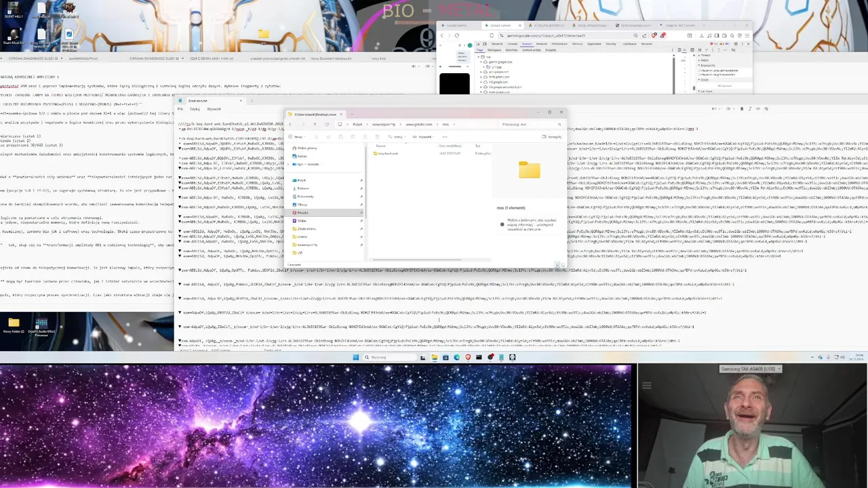The width and height of the screenshot is (868, 488).
Task: Click the Copy icon in Explorer toolbar
Action: 329,137
